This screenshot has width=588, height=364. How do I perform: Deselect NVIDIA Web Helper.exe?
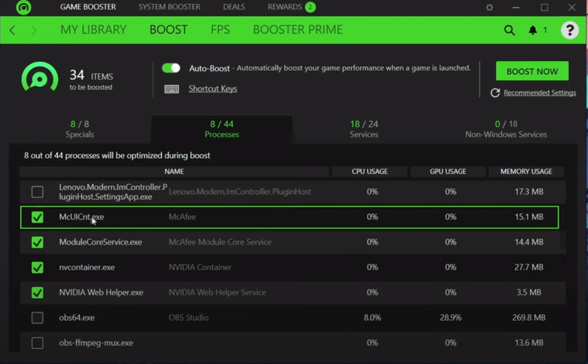(37, 292)
